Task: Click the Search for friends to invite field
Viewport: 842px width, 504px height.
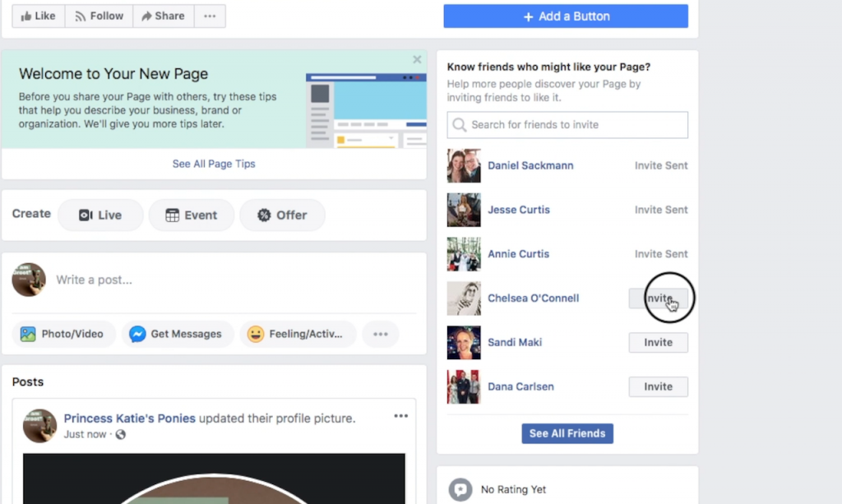Action: pos(567,124)
